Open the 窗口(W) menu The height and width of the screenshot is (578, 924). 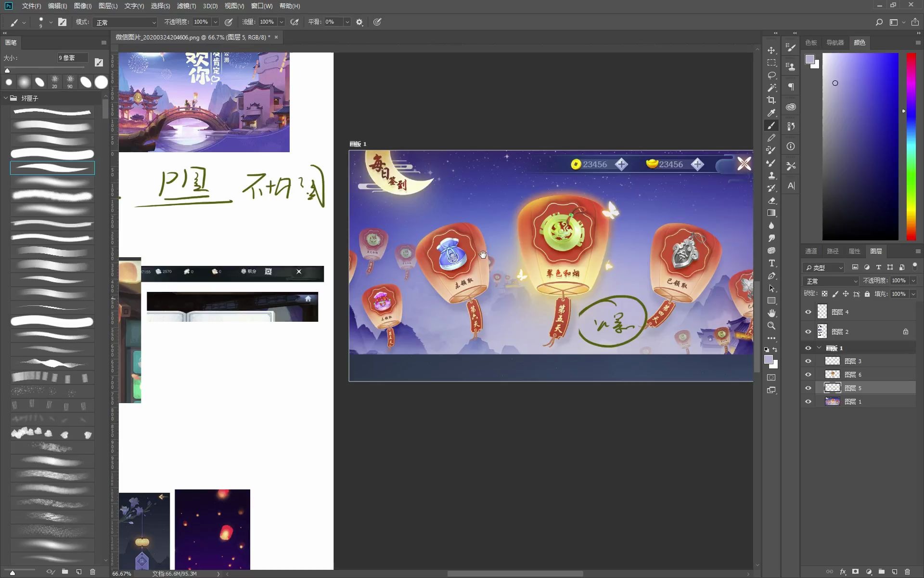point(262,6)
